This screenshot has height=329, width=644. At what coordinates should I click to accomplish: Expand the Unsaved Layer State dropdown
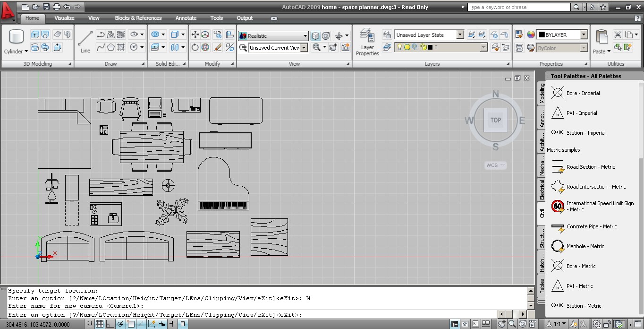point(460,35)
